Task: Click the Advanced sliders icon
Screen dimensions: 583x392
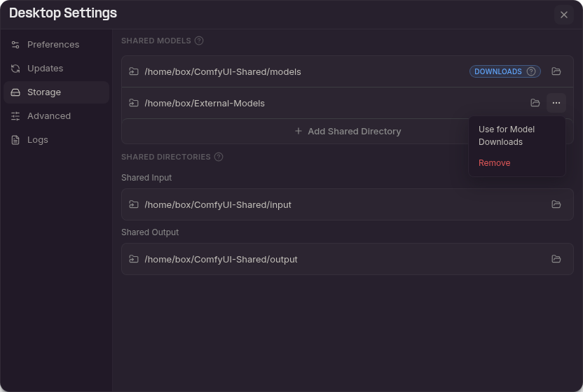Action: [x=15, y=116]
